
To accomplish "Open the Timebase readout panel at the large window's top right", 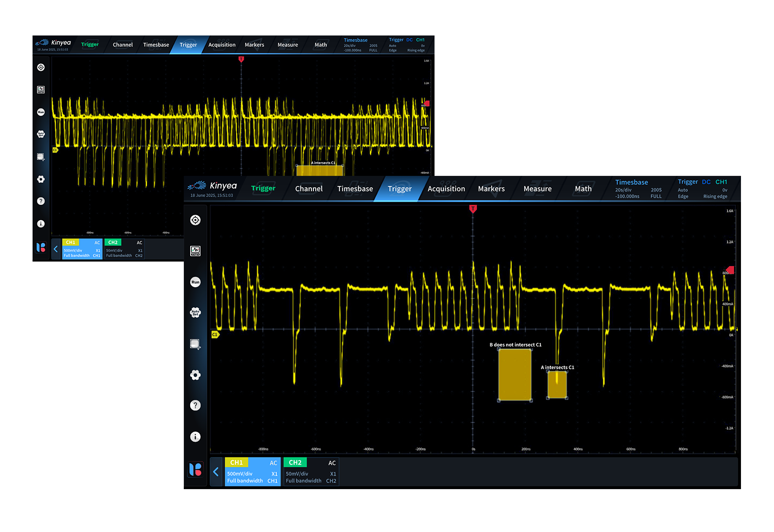I will [638, 189].
